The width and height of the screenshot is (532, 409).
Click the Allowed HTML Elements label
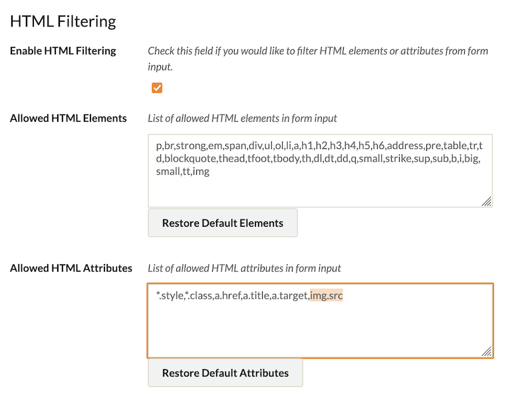[68, 118]
